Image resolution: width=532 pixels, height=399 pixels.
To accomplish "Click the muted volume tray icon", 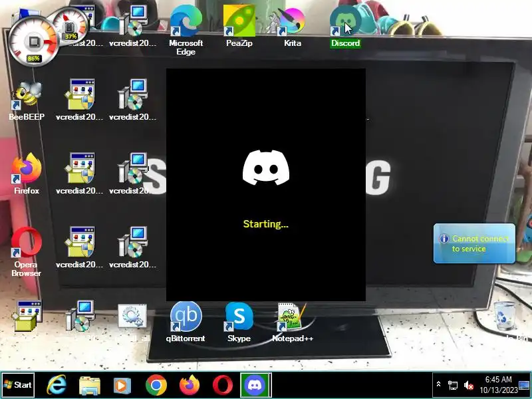I will 469,385.
